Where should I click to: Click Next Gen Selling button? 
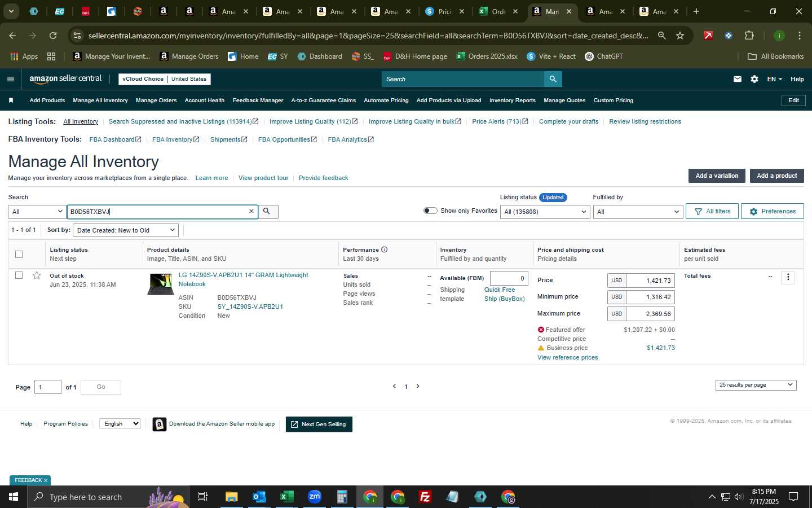click(x=319, y=424)
